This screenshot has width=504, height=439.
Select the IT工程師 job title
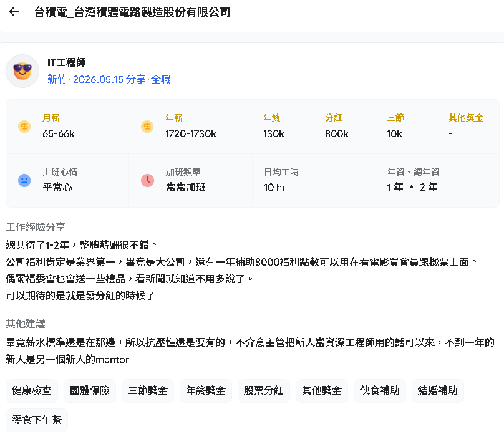[67, 62]
